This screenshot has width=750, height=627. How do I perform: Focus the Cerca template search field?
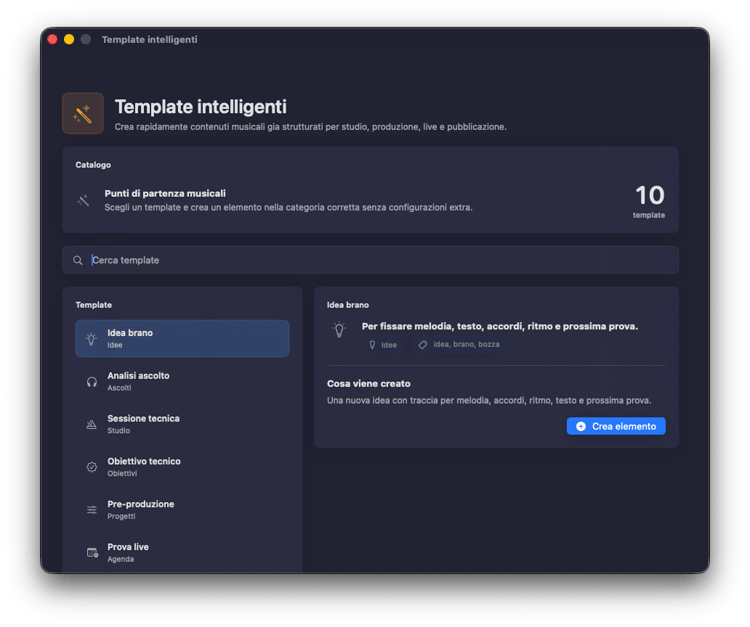click(370, 260)
